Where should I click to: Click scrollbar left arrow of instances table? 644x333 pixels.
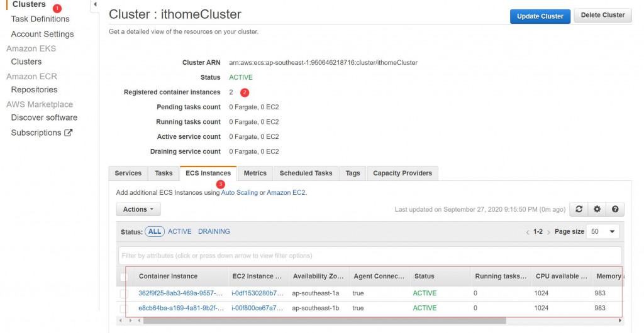[139, 320]
